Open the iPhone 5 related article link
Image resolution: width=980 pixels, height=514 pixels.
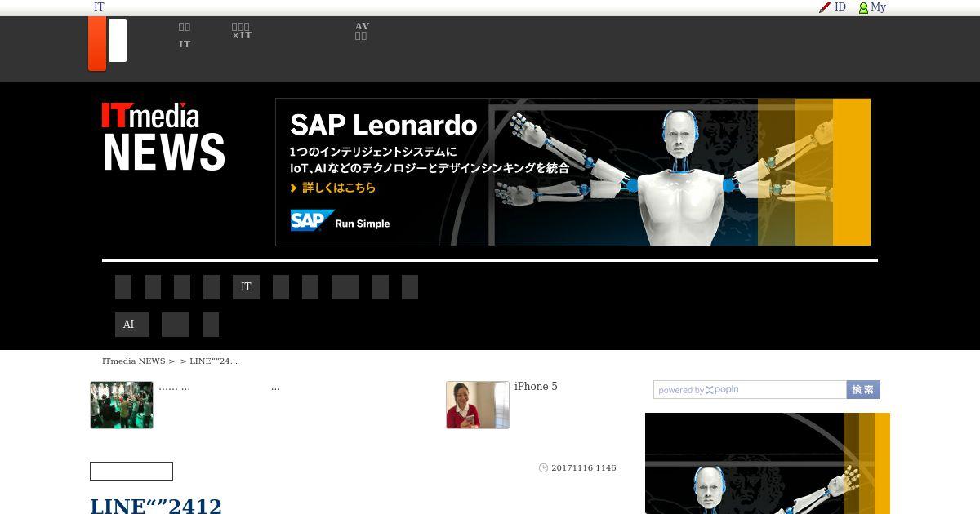[536, 387]
